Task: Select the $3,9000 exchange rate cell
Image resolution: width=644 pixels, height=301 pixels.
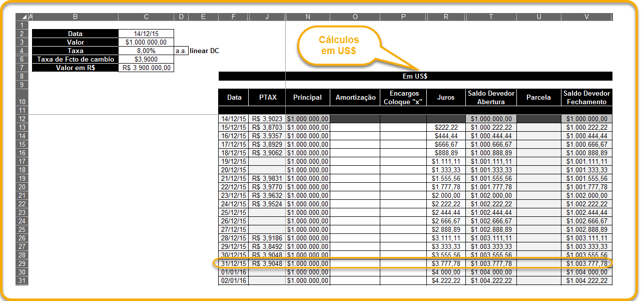Action: [146, 59]
